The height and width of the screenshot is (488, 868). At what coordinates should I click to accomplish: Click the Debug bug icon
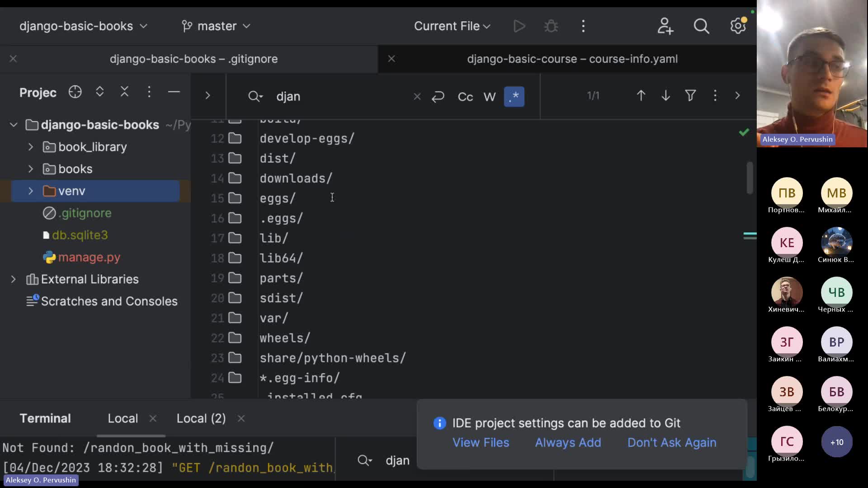pyautogui.click(x=551, y=26)
